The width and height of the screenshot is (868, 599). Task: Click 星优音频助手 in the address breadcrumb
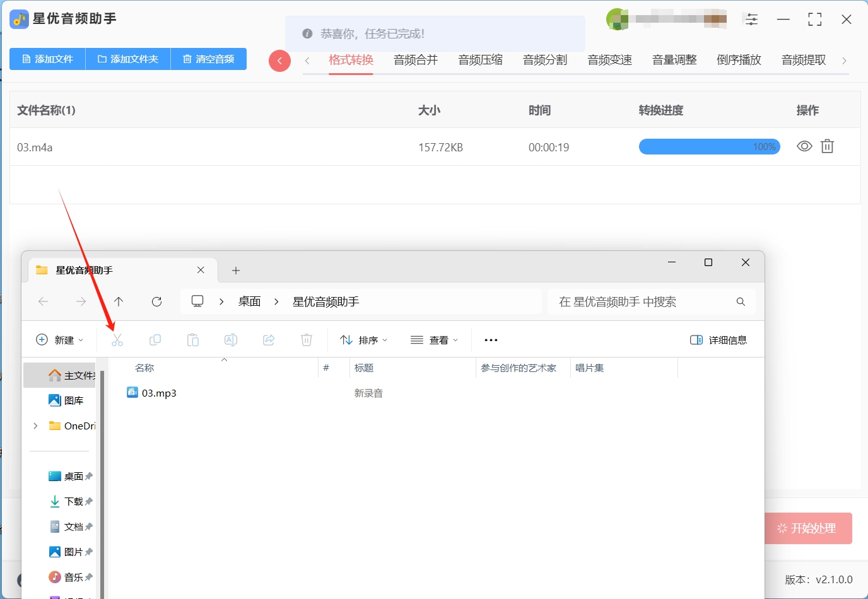326,302
